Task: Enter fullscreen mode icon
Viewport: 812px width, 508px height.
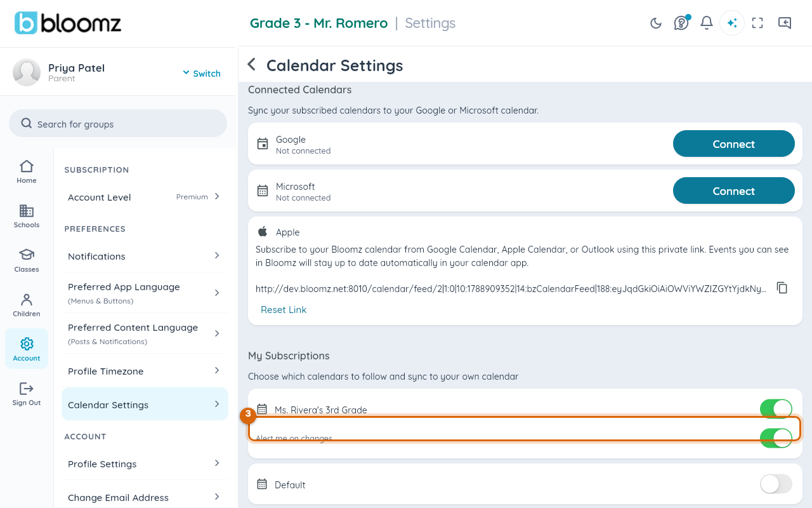Action: point(757,23)
